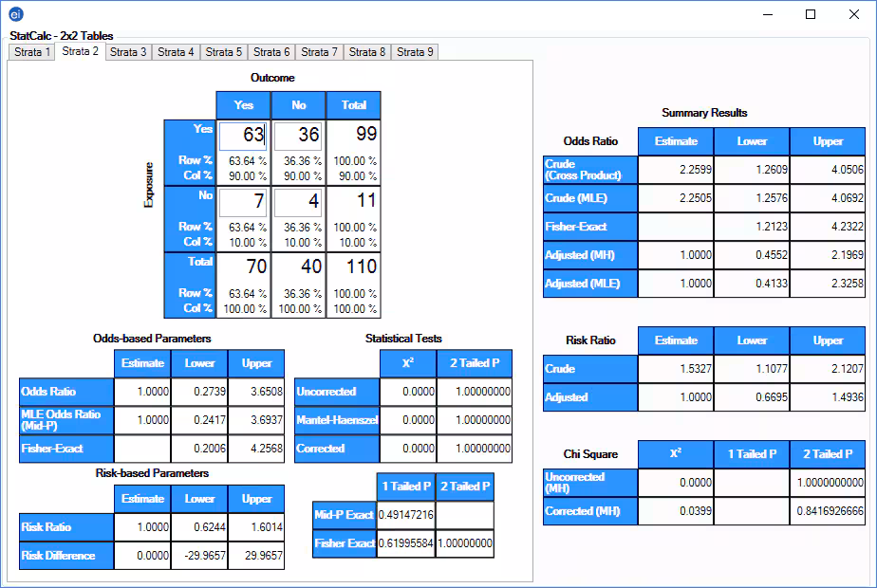Click the MLE Odds Ratio (Mid-P) row label
Screen dimensions: 877x588
[66, 420]
